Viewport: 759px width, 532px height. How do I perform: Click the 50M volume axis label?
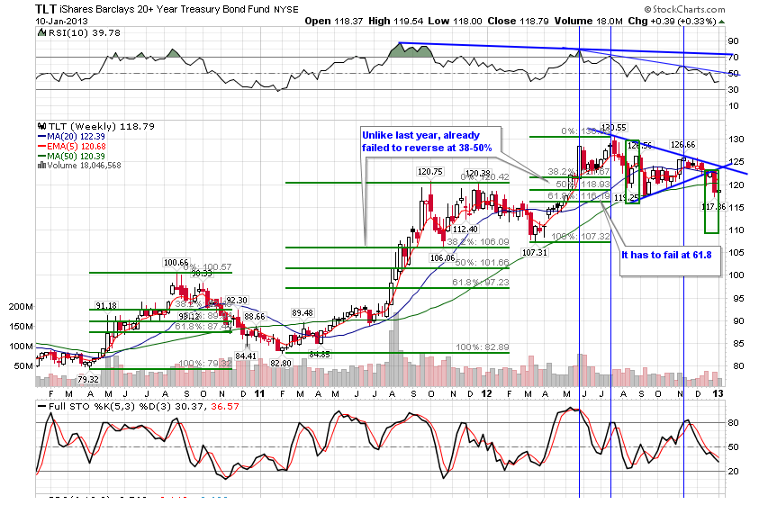[x=23, y=366]
